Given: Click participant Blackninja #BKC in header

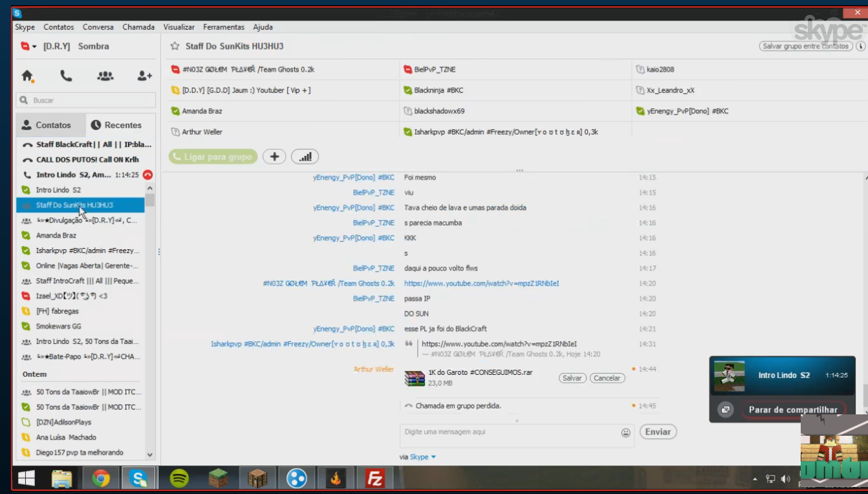Looking at the screenshot, I should pos(433,90).
